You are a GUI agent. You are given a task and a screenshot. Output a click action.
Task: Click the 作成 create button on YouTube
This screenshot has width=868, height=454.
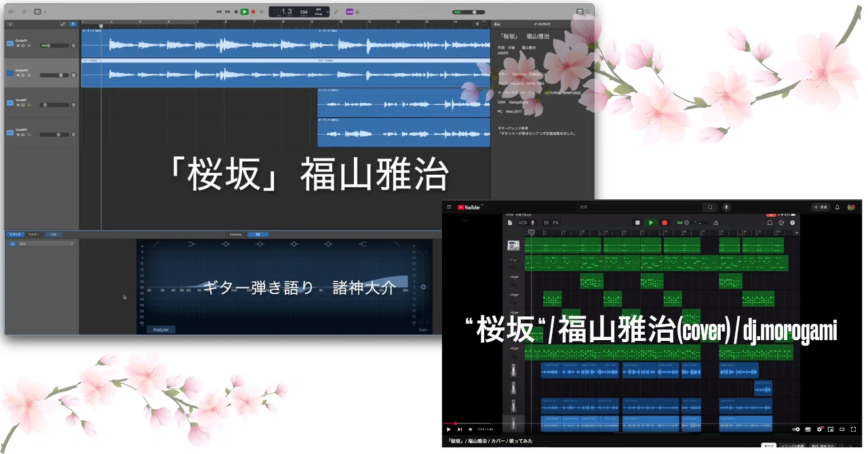[x=819, y=207]
